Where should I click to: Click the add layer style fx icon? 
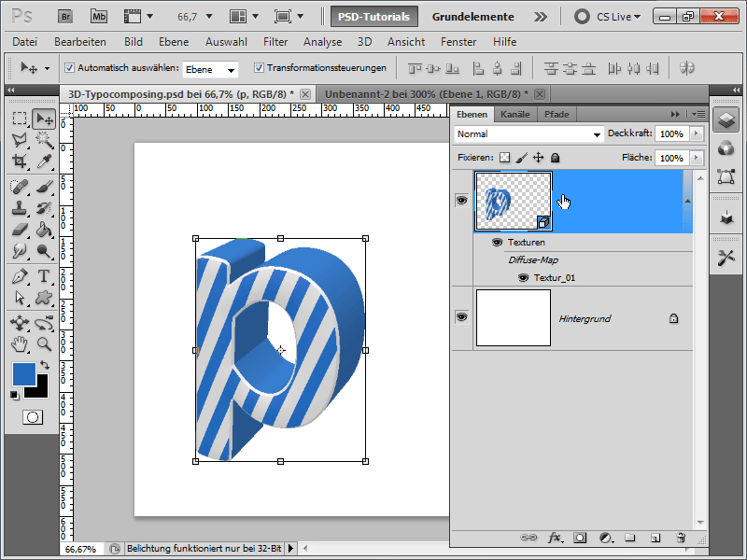click(x=555, y=538)
